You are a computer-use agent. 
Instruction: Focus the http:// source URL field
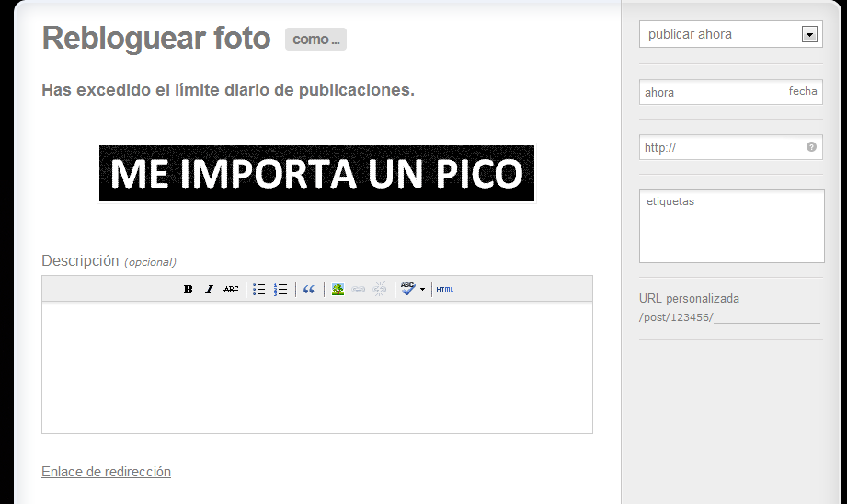pyautogui.click(x=731, y=147)
